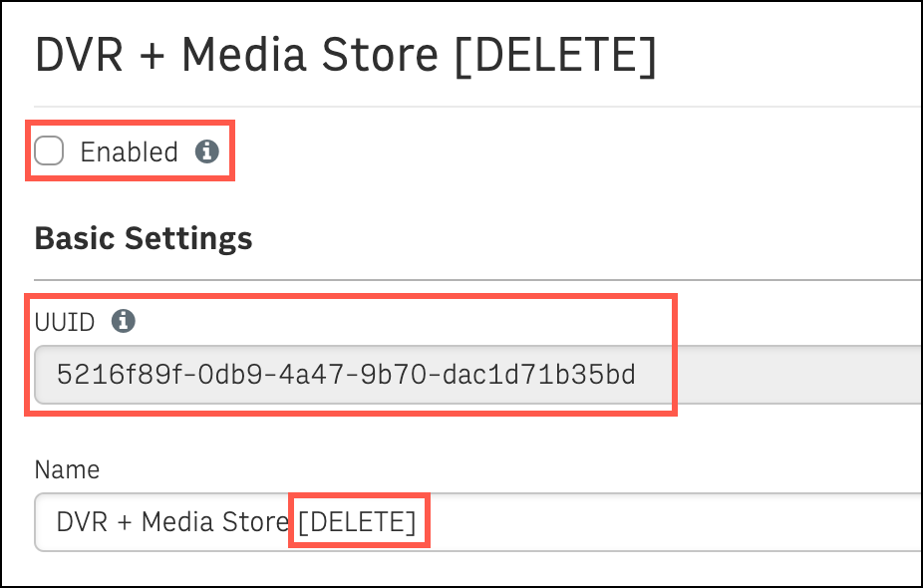The height and width of the screenshot is (588, 923).
Task: Click the info icon next to UUID
Action: 124,321
